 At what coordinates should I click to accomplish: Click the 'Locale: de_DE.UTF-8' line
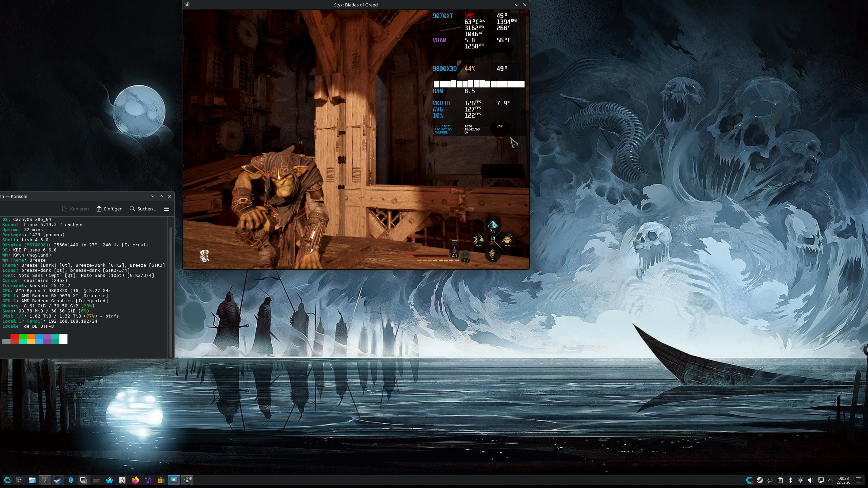28,326
